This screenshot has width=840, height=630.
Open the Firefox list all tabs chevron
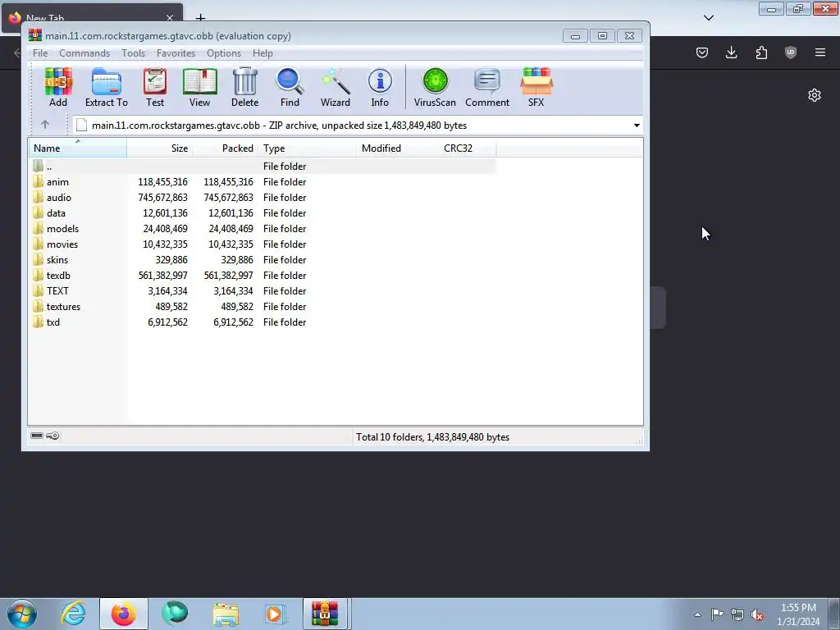click(x=708, y=18)
